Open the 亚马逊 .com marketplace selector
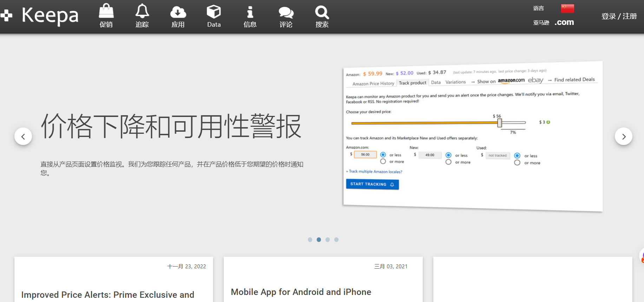The height and width of the screenshot is (302, 644). click(x=553, y=22)
